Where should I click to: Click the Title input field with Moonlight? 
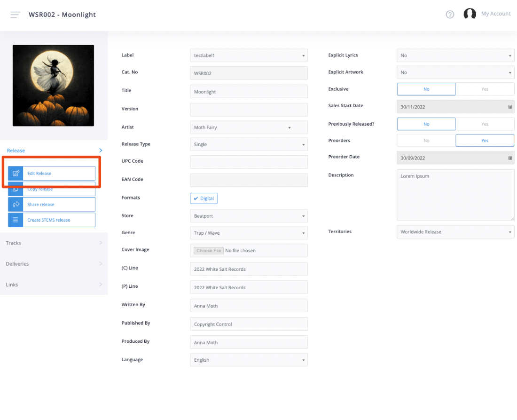pos(249,91)
